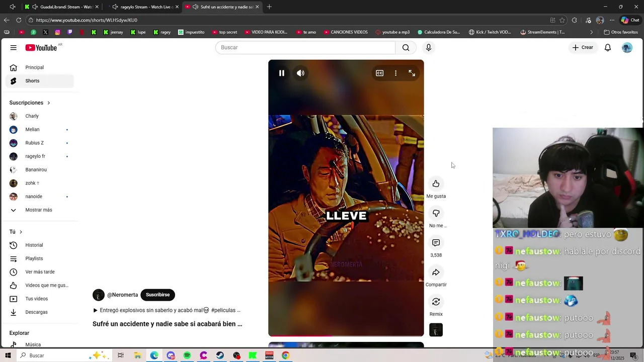
Task: Open Videos que me gustan list
Action: 39,286
